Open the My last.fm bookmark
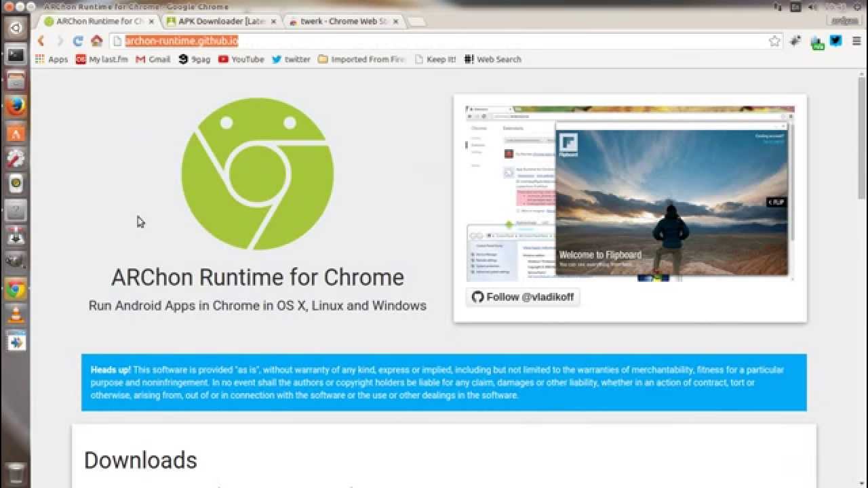Image resolution: width=868 pixels, height=488 pixels. [102, 59]
